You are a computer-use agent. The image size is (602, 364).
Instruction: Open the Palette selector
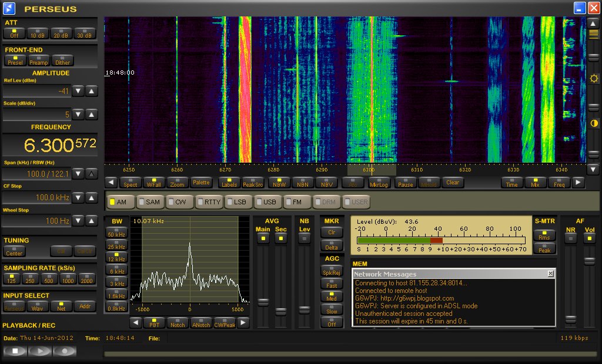(x=200, y=183)
